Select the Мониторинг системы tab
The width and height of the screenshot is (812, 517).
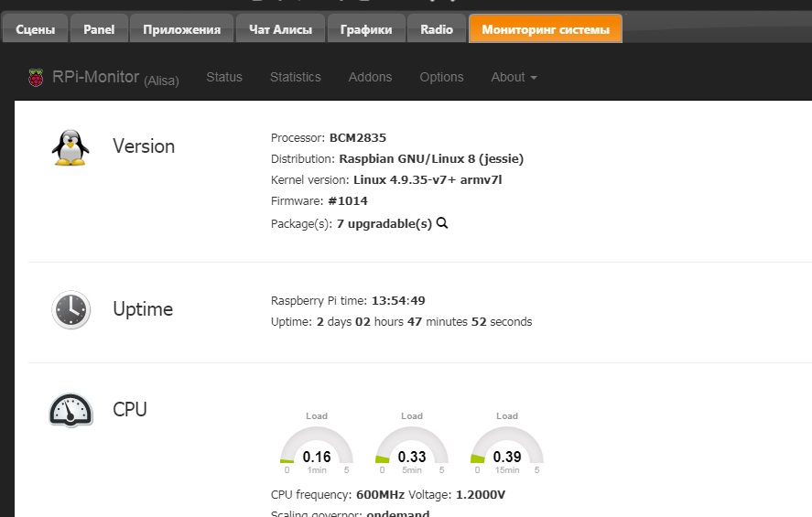pyautogui.click(x=546, y=29)
